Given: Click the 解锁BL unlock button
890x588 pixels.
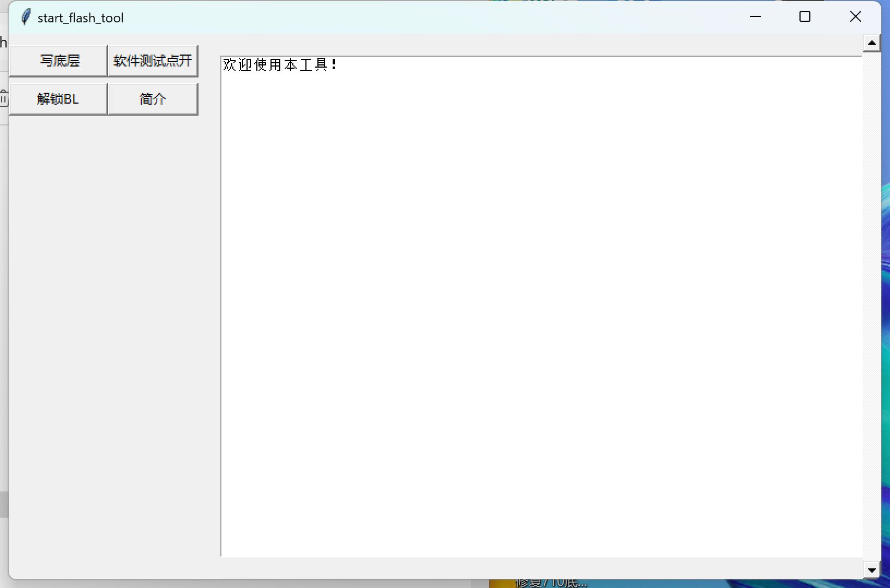Looking at the screenshot, I should pyautogui.click(x=58, y=99).
